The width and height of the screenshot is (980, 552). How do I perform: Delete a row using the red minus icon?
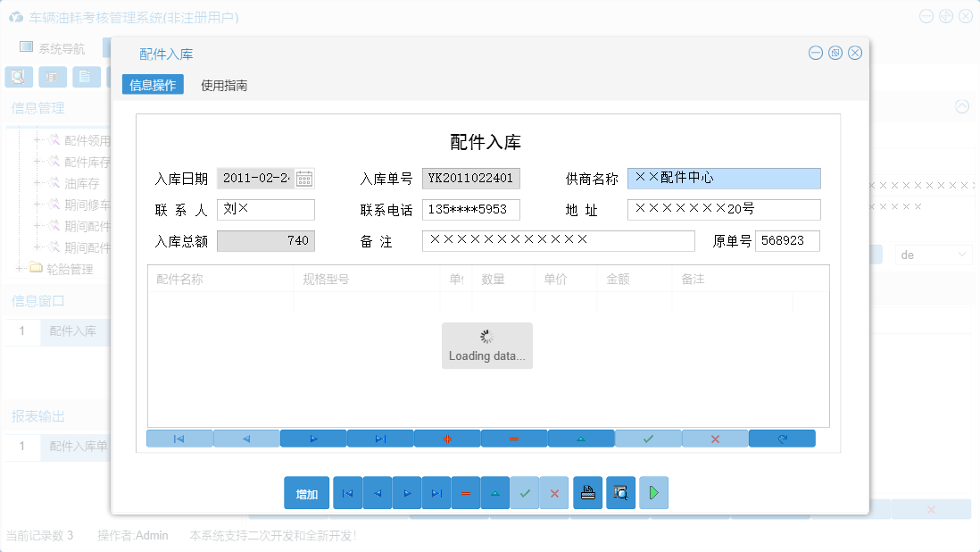point(514,438)
